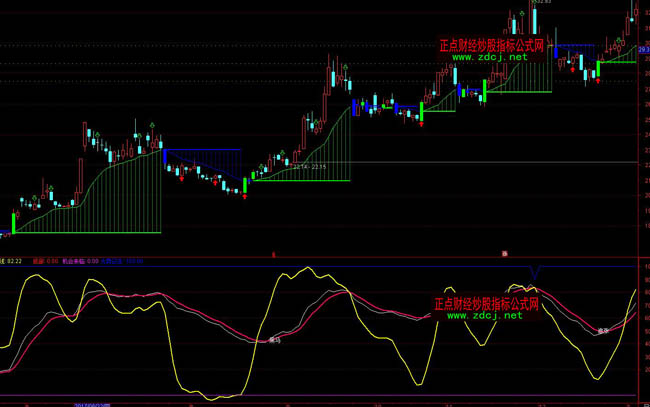650x407 pixels.
Task: Click the blue date label on the bottom time axis
Action: tap(93, 404)
